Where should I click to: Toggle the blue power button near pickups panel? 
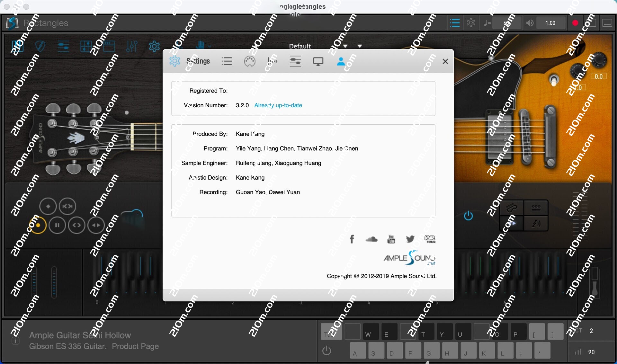click(469, 216)
